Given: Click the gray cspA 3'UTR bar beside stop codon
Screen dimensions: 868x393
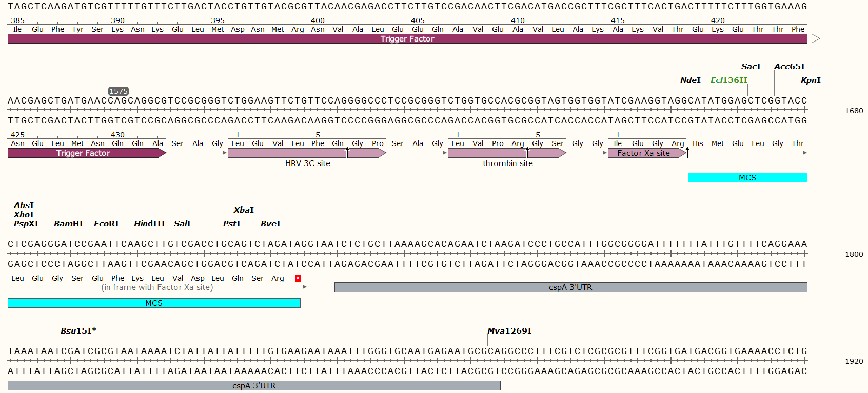Looking at the screenshot, I should 570,287.
